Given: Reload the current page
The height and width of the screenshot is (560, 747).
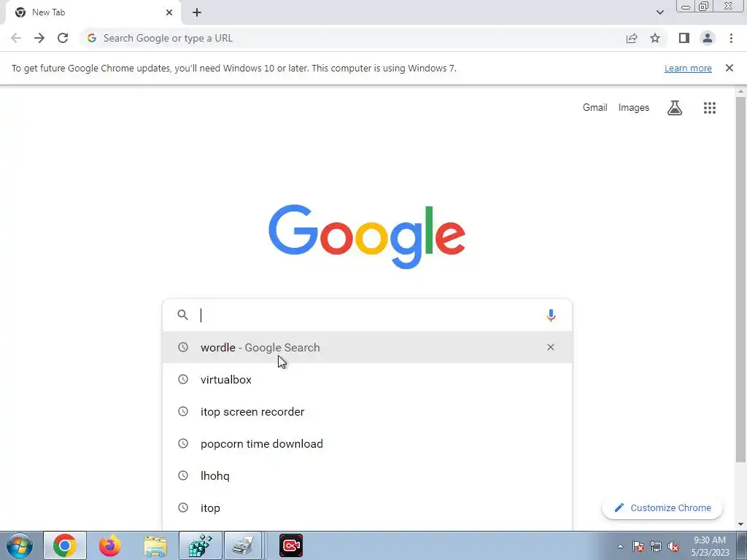Looking at the screenshot, I should [x=63, y=38].
